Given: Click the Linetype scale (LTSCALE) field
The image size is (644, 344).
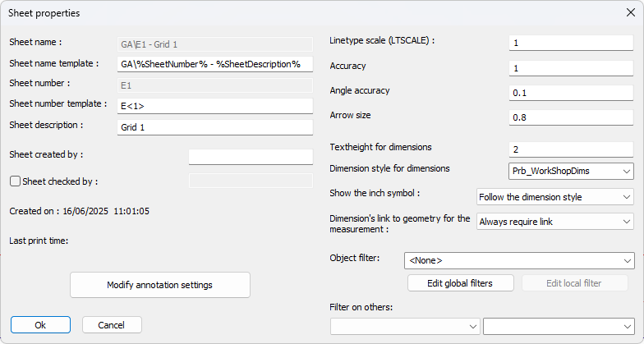Looking at the screenshot, I should 571,43.
